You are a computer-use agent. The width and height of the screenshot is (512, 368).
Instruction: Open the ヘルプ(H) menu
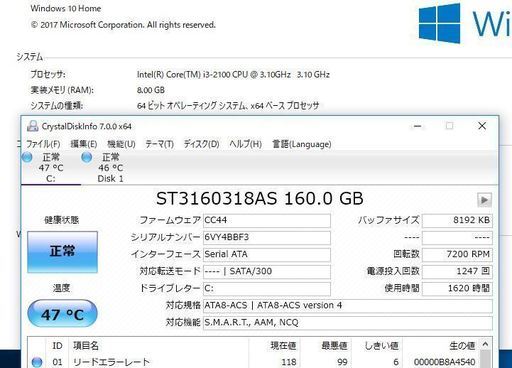pos(245,144)
